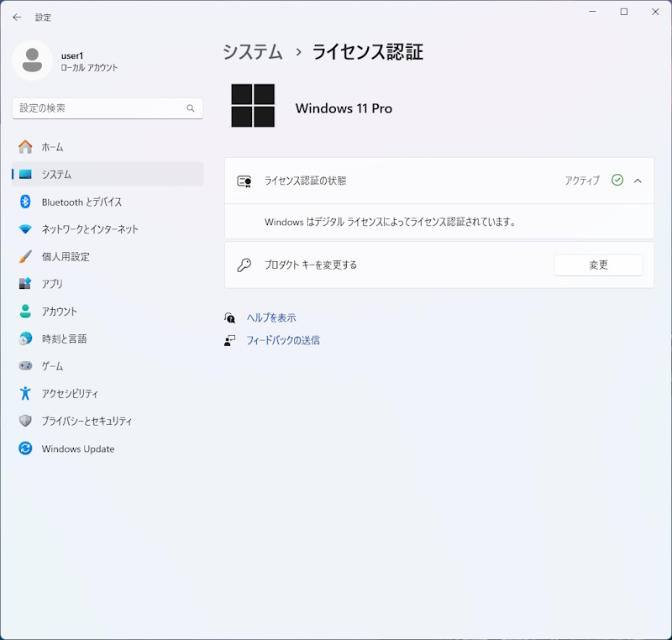
Task: Open the アカウント category
Action: click(108, 311)
